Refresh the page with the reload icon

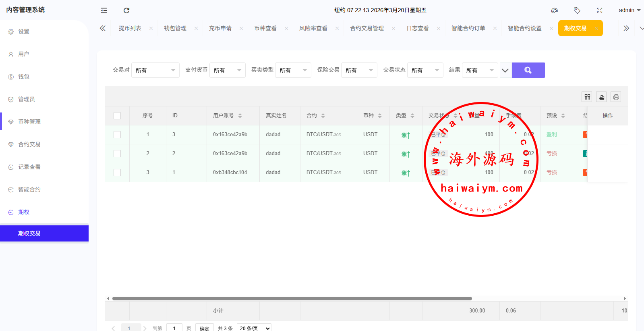tap(126, 10)
